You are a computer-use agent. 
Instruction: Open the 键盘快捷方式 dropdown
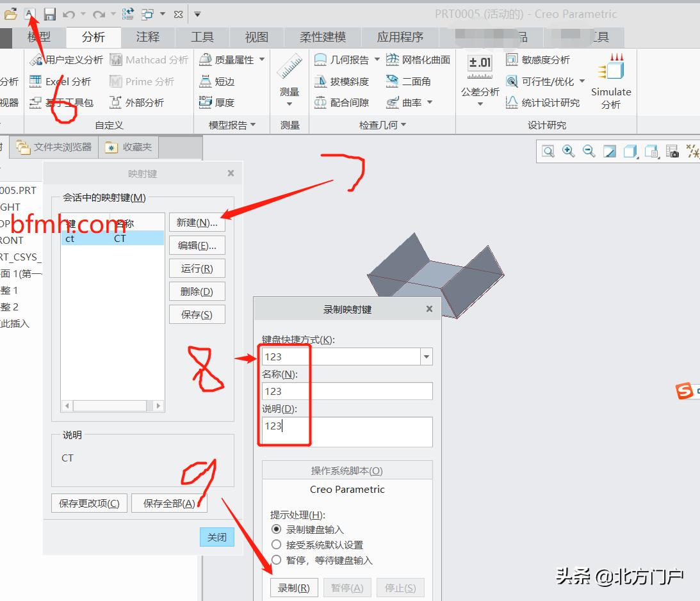(427, 357)
